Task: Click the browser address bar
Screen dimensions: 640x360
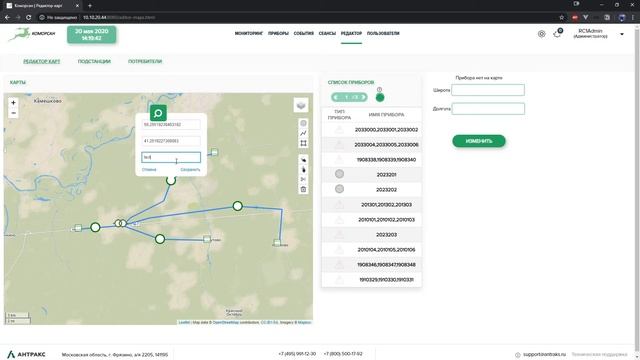Action: point(298,18)
